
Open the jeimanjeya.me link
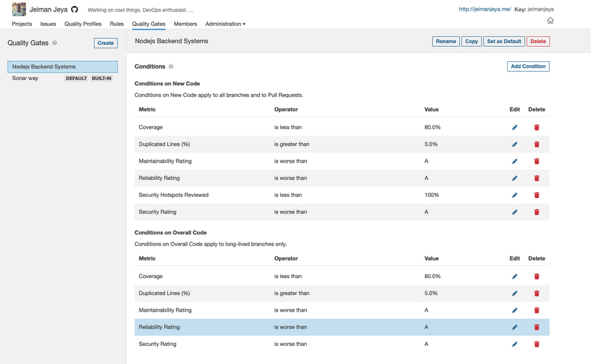(x=485, y=9)
